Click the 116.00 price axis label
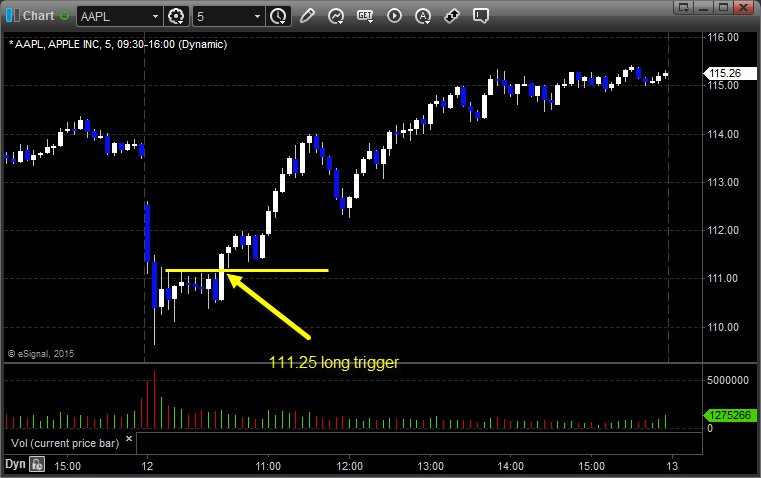 (723, 37)
